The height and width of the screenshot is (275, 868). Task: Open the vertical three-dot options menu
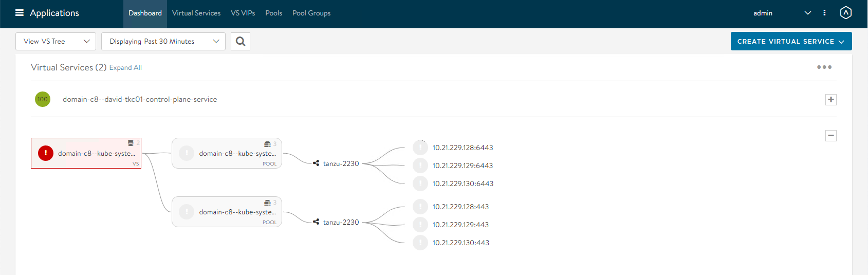pyautogui.click(x=824, y=13)
